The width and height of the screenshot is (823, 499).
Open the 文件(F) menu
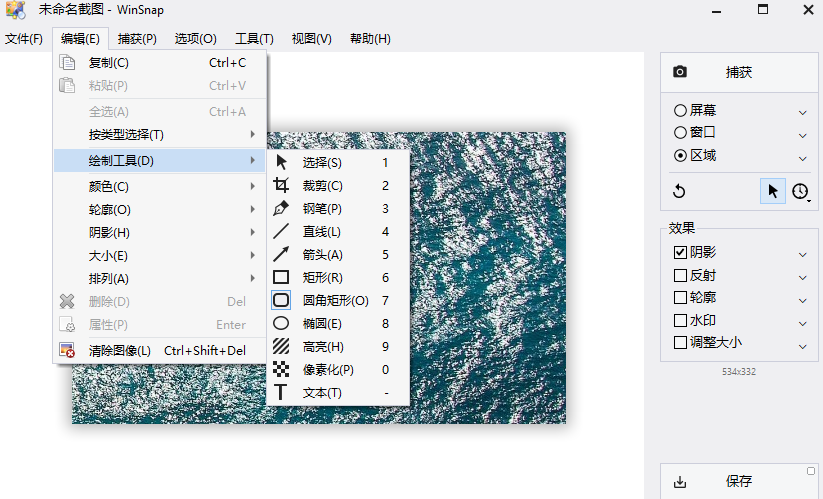pos(24,39)
